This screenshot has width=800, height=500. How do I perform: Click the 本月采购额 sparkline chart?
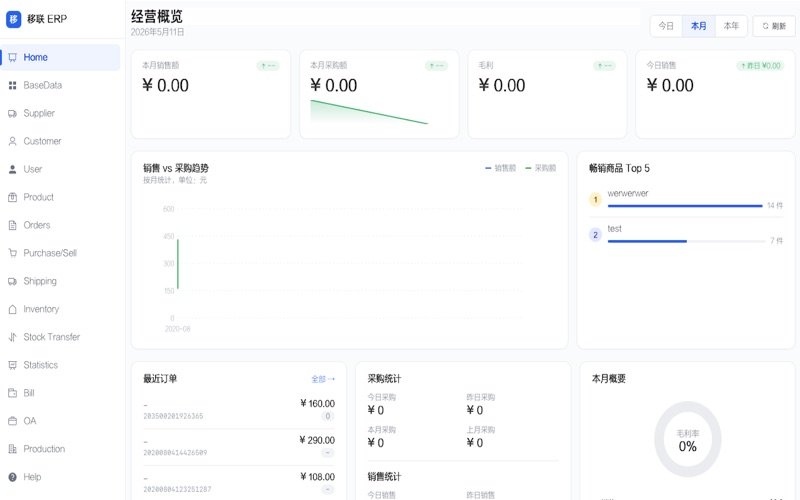[369, 112]
